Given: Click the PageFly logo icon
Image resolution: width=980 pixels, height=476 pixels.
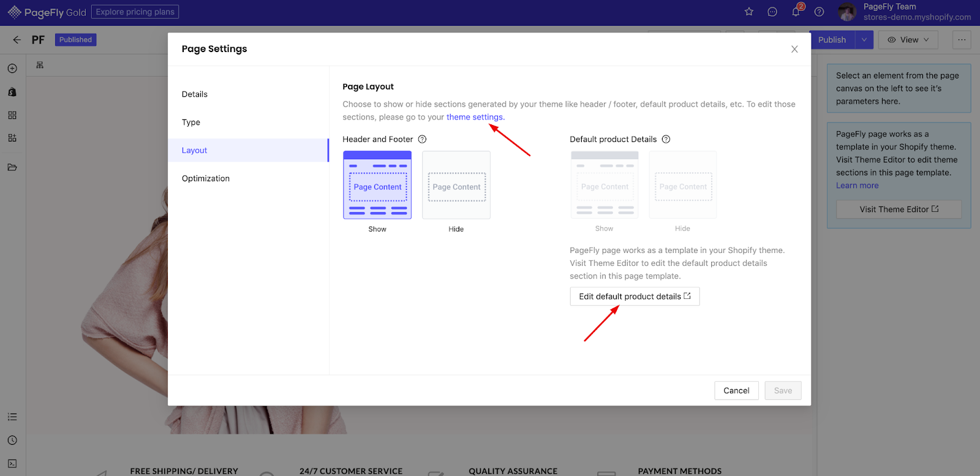Looking at the screenshot, I should pyautogui.click(x=14, y=12).
